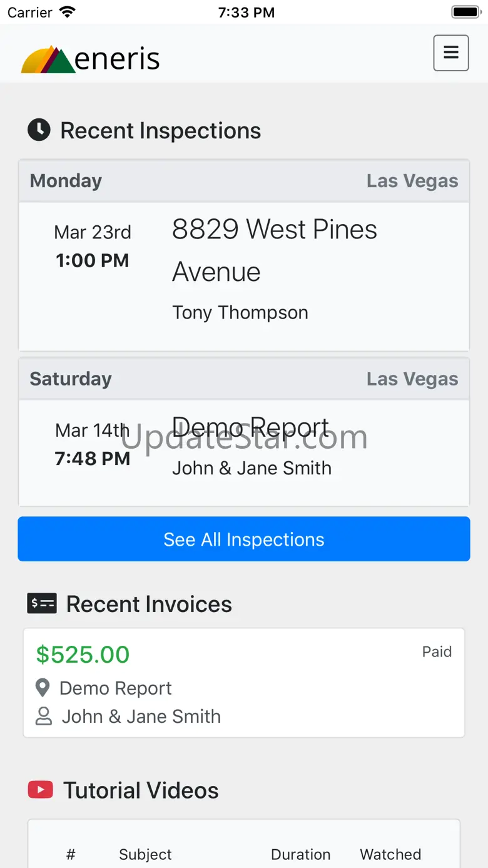Viewport: 488px width, 868px height.
Task: Select the Saturday inspection card header
Action: (x=244, y=379)
